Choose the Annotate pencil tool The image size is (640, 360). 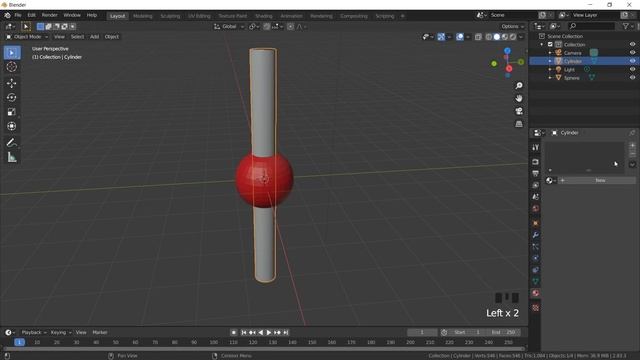[12, 142]
